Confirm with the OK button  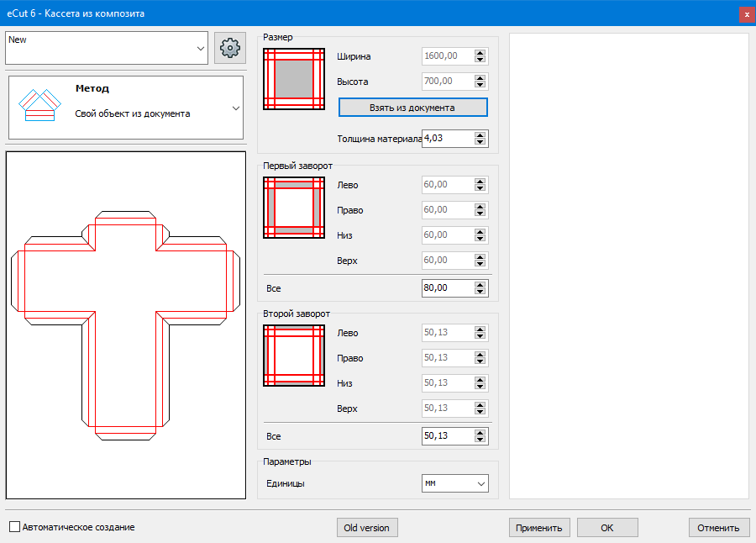[607, 527]
